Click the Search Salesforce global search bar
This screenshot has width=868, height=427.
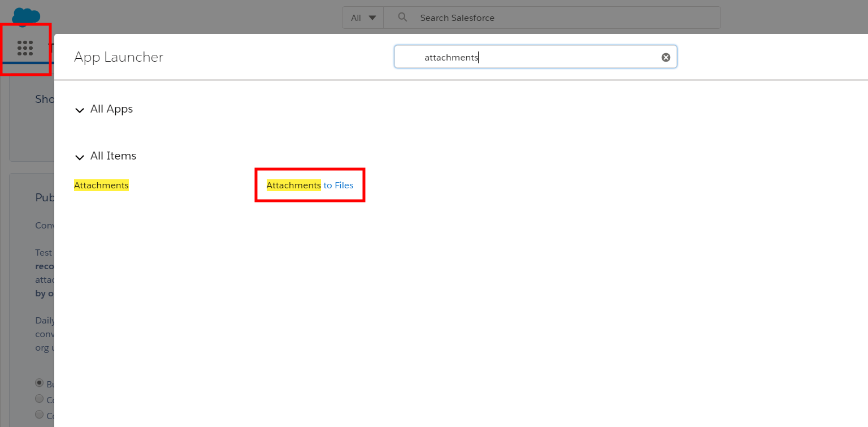point(509,18)
